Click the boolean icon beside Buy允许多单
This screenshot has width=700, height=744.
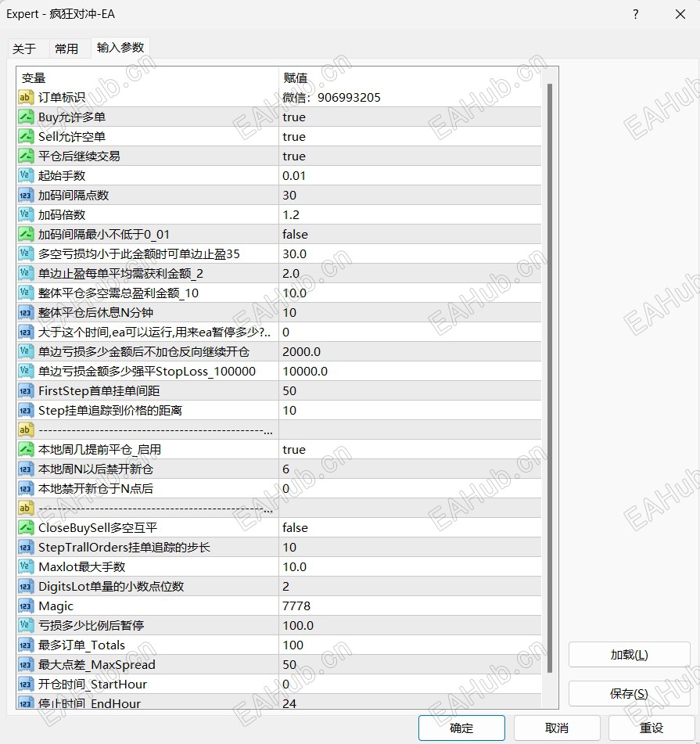point(26,117)
